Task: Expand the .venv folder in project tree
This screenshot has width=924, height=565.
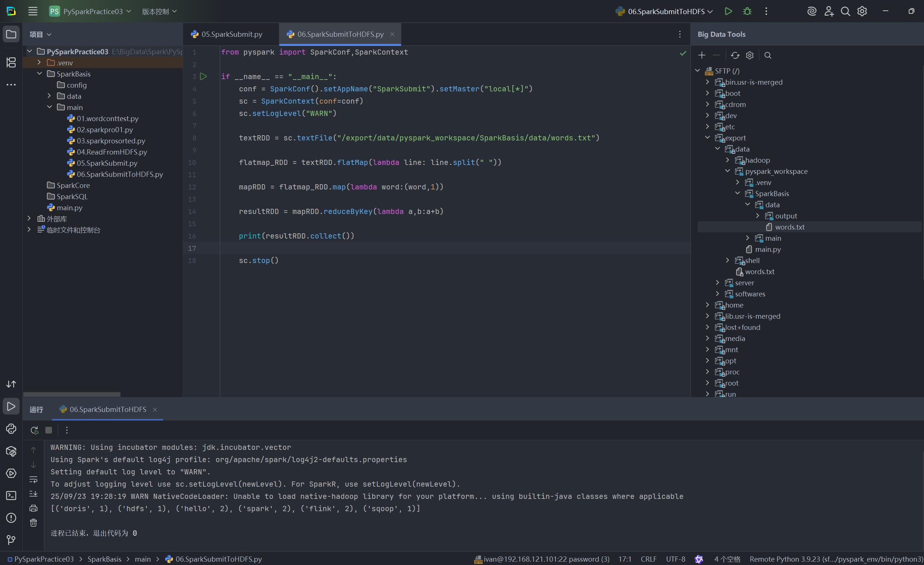Action: 39,63
